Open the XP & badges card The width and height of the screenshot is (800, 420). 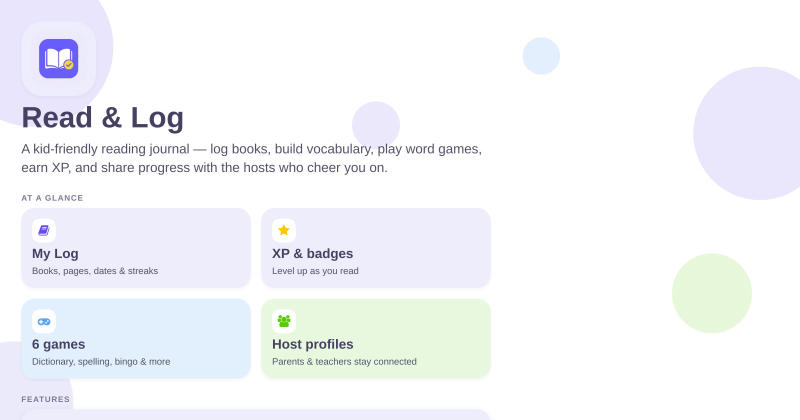tap(376, 248)
